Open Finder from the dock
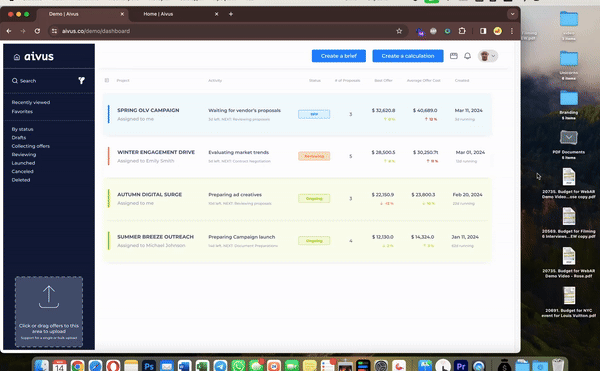 click(42, 366)
